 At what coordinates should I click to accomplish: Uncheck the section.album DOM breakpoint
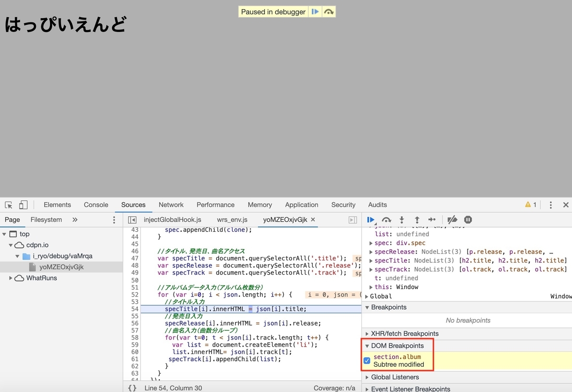coord(367,361)
